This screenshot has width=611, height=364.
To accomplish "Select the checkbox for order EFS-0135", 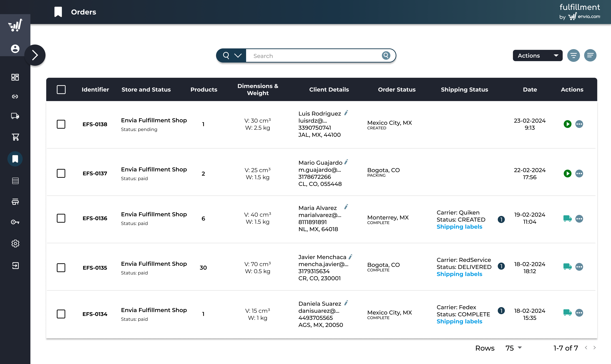I will (x=61, y=268).
